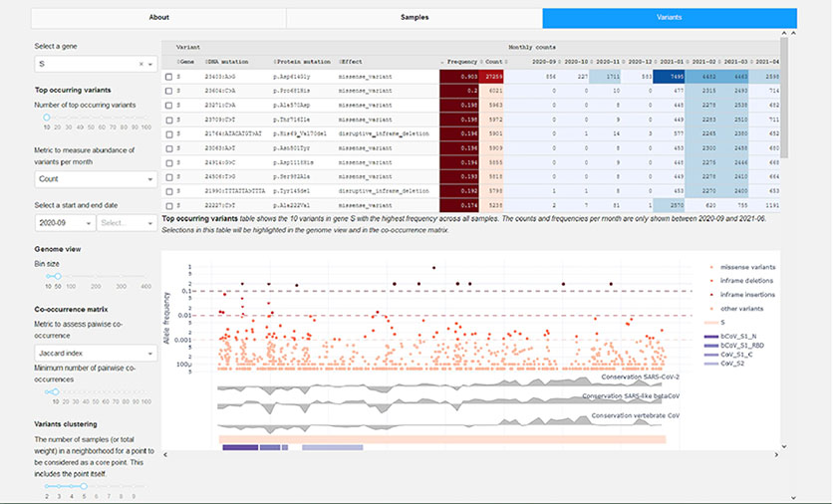833x504 pixels.
Task: Toggle bCoV_S1_N domain legend entry
Action: (x=730, y=337)
